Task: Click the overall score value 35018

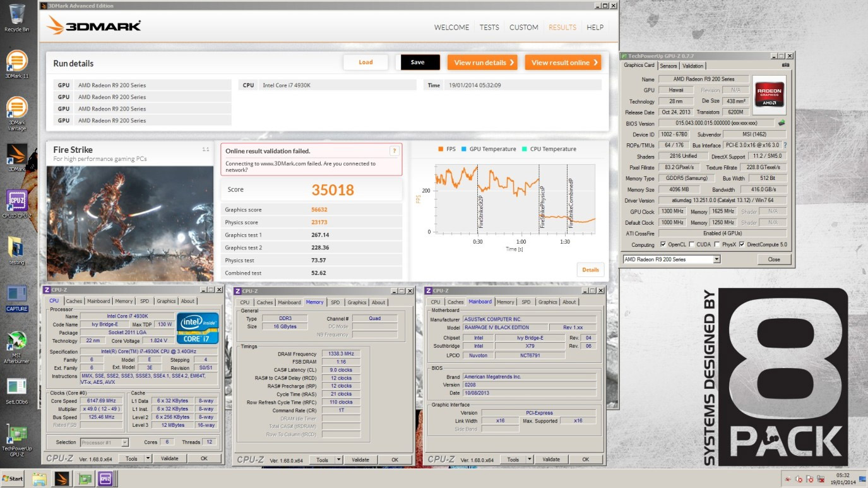Action: pos(333,190)
